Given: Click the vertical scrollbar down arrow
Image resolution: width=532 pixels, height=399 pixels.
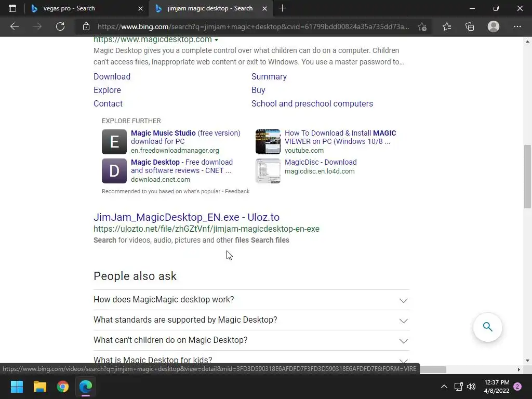Looking at the screenshot, I should tap(527, 361).
